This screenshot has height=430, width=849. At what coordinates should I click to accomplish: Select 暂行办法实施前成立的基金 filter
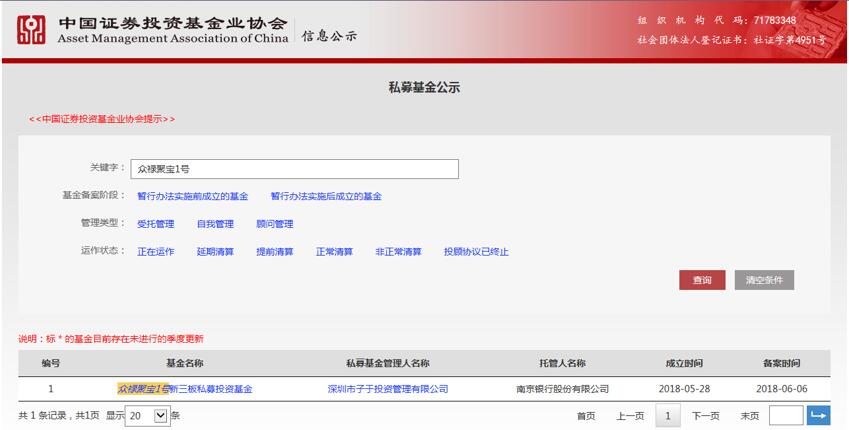[x=193, y=196]
